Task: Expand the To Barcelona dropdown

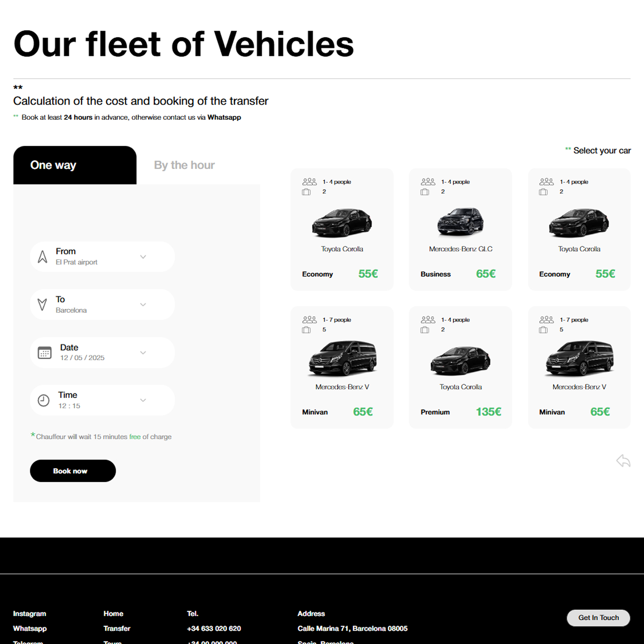Action: (x=143, y=304)
